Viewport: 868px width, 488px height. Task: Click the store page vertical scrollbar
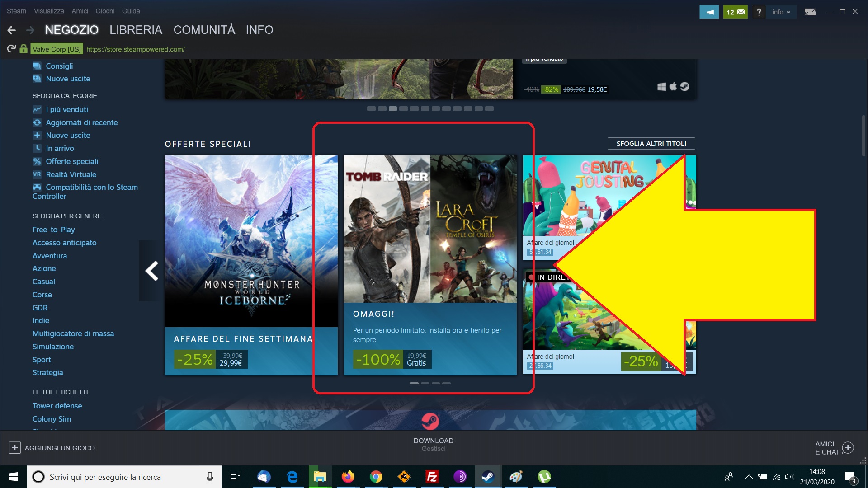tap(863, 136)
